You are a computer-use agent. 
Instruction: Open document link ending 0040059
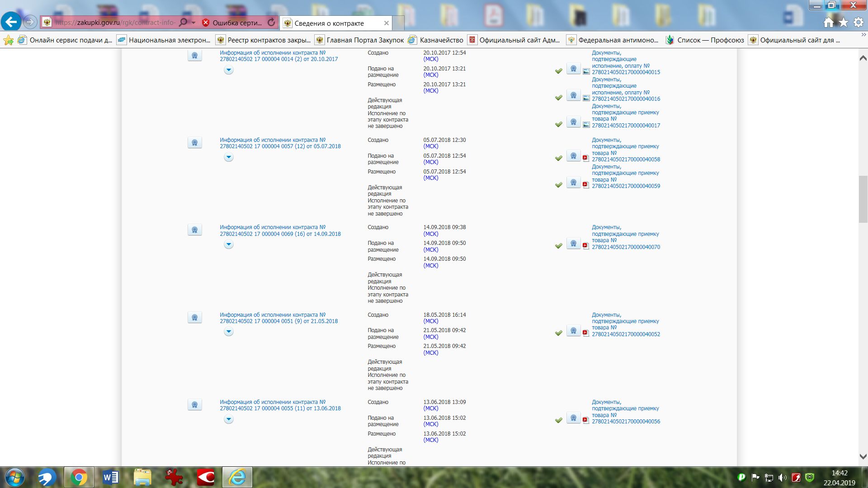click(x=626, y=186)
